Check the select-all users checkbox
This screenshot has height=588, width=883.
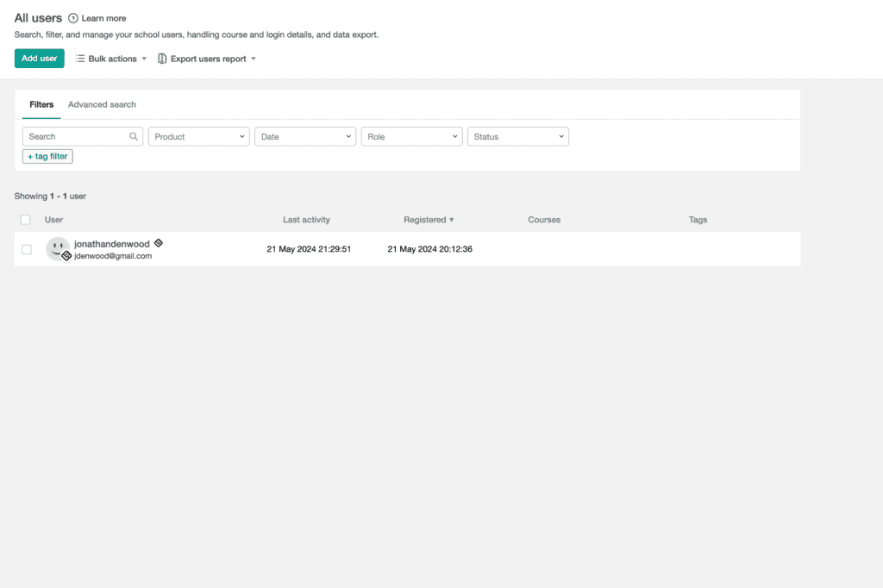click(x=25, y=220)
